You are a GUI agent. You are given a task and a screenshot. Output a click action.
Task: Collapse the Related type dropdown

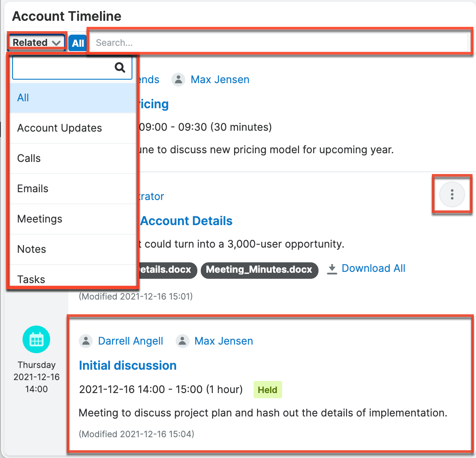click(36, 42)
